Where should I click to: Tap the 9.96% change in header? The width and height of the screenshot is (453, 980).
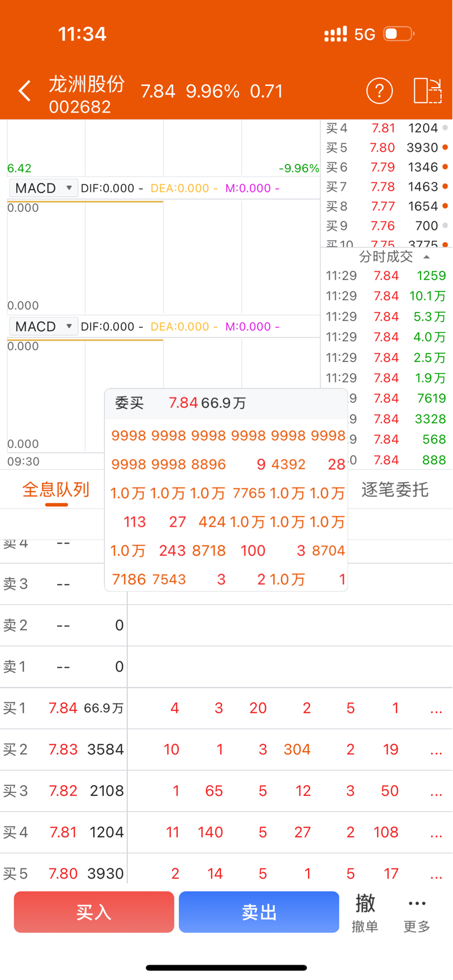coord(213,91)
